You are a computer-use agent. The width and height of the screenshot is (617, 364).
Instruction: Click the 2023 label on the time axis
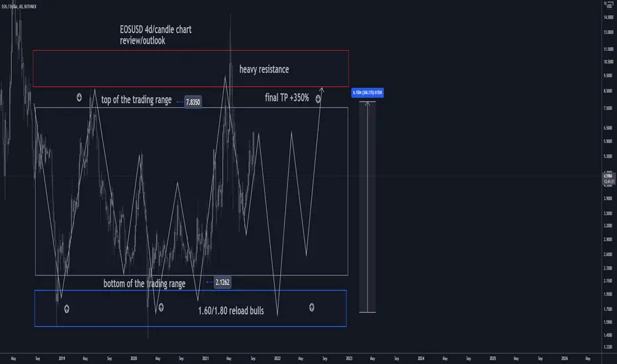tap(349, 359)
